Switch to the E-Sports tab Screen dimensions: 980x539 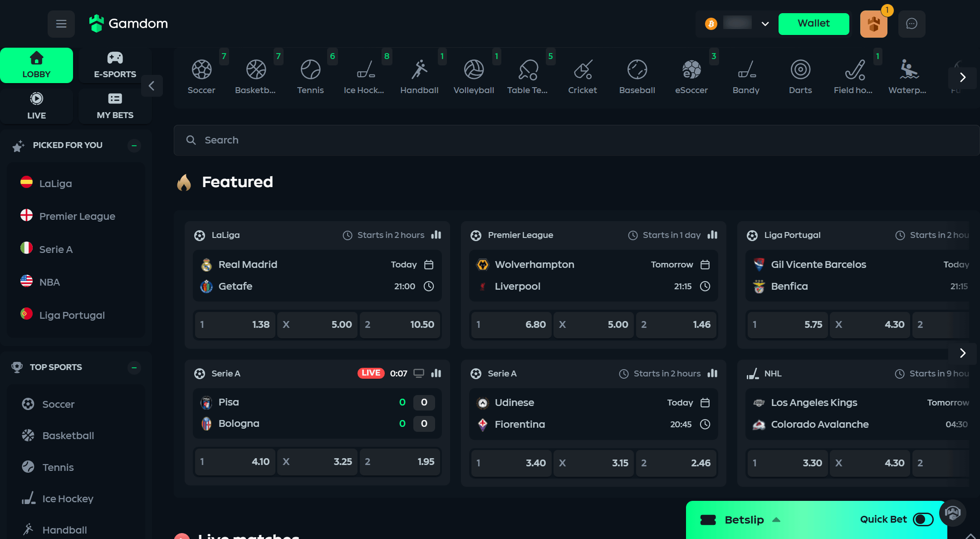point(115,65)
